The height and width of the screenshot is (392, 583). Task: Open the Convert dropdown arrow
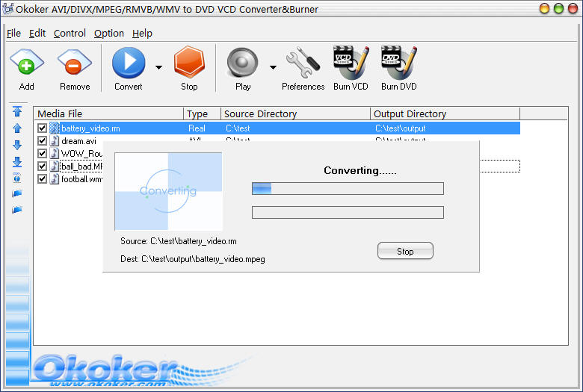tap(158, 67)
